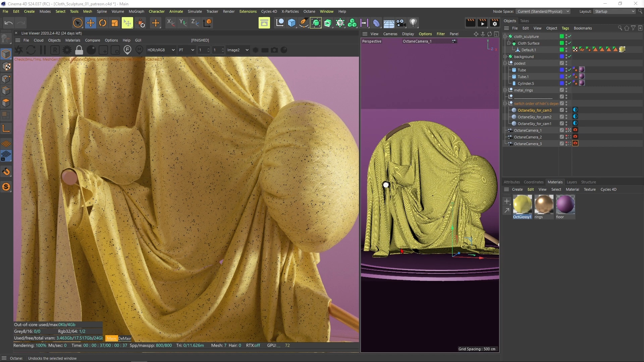Activate OctaneCamera_2 view toggle
644x362 pixels.
coord(569,137)
